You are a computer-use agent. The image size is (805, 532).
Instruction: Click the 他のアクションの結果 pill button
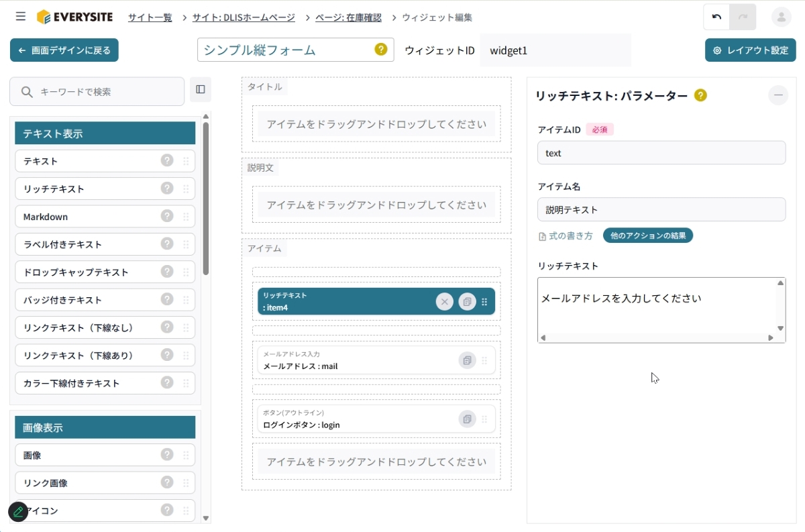click(647, 235)
